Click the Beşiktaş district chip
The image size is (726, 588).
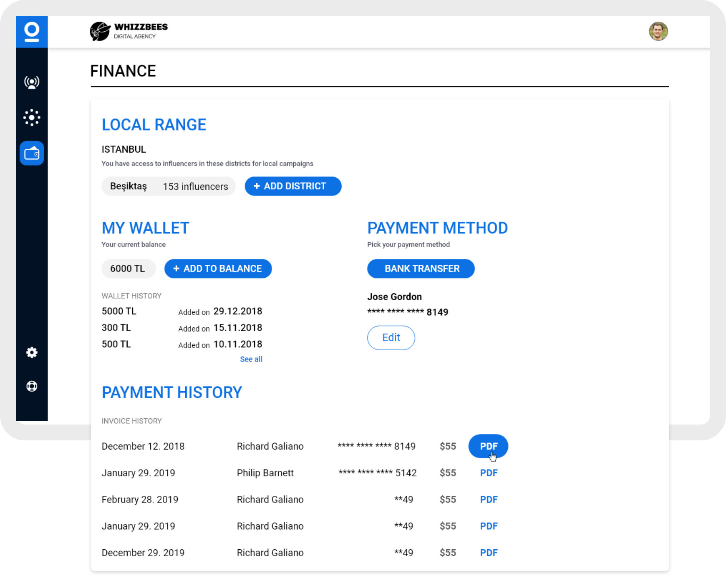pyautogui.click(x=169, y=186)
